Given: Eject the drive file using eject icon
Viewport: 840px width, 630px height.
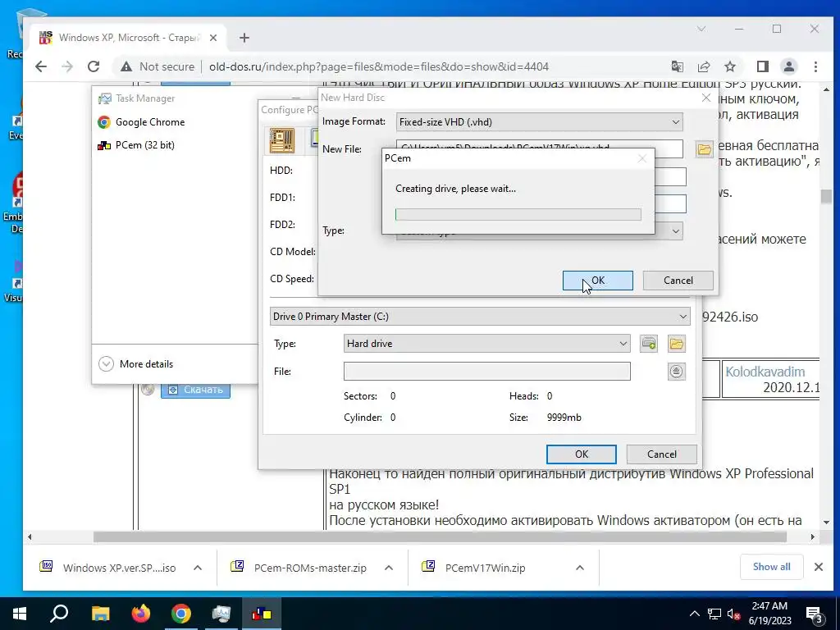Looking at the screenshot, I should (x=677, y=372).
